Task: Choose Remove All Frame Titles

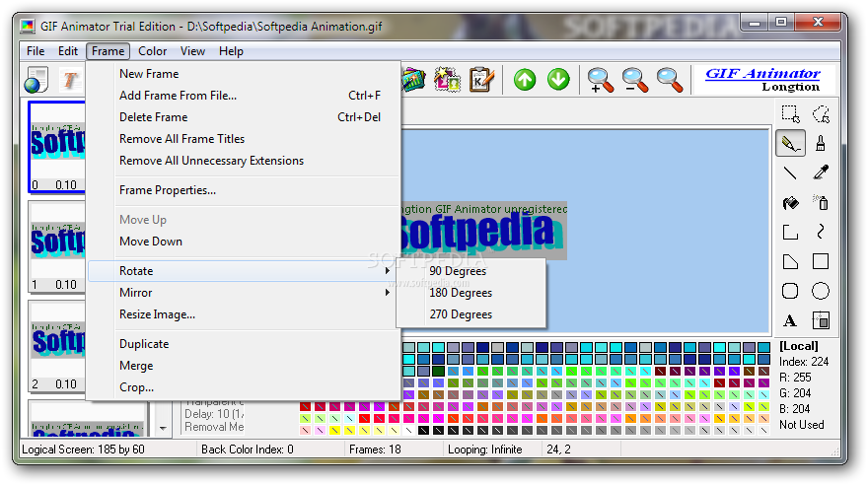Action: (243, 139)
